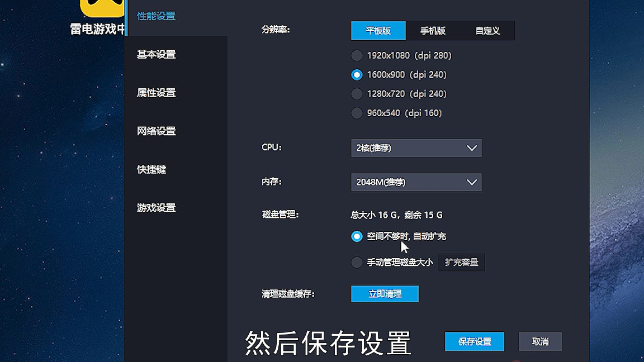Open the CPU cores dropdown
This screenshot has width=644, height=362.
[416, 147]
